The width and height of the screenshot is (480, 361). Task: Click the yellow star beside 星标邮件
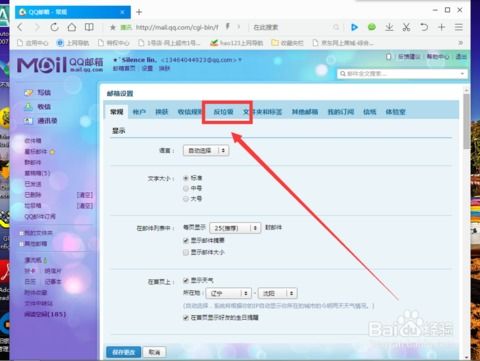tap(52, 152)
